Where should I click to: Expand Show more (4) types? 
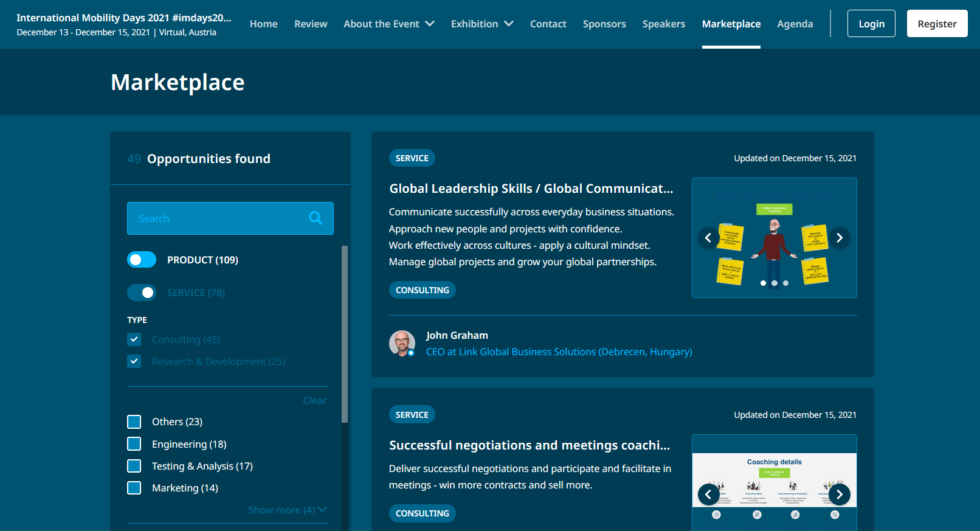[287, 510]
